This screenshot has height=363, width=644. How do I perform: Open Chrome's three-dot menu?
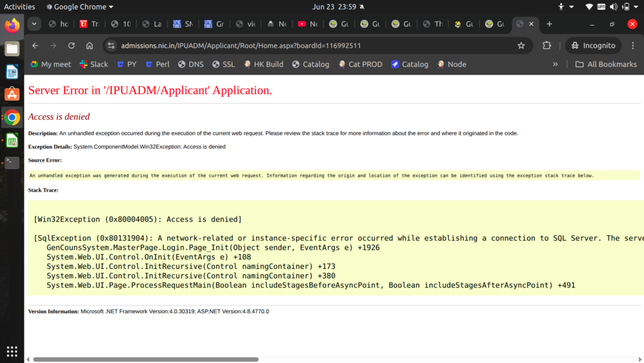click(632, 46)
